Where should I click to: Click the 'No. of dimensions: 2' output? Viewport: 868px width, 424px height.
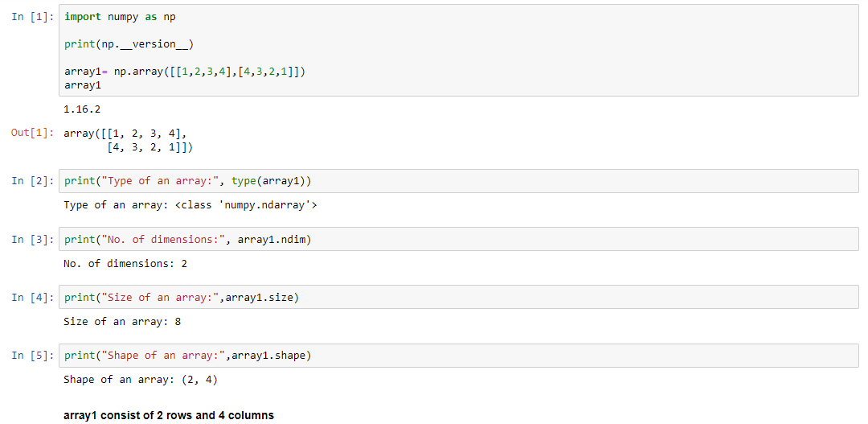coord(125,263)
